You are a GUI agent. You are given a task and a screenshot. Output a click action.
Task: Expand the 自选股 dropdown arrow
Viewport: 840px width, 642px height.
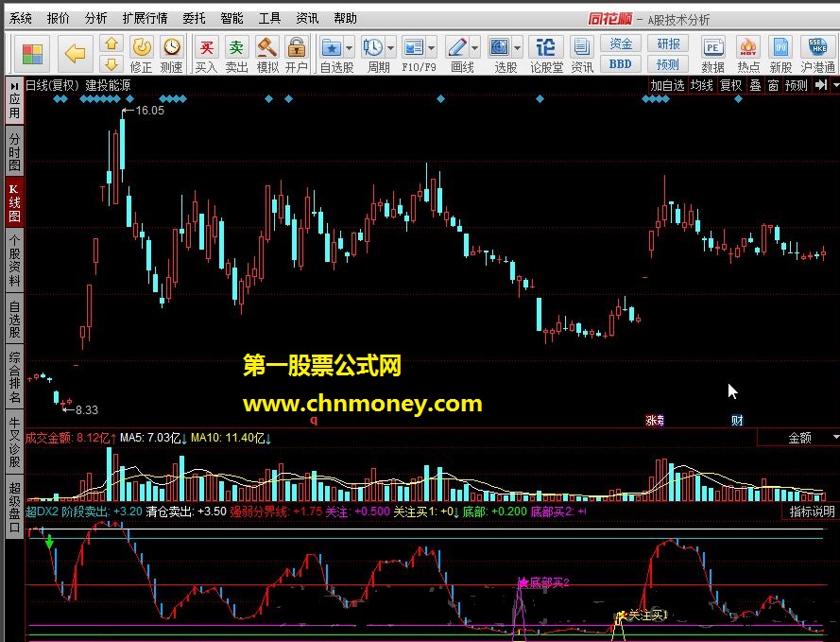click(x=350, y=48)
